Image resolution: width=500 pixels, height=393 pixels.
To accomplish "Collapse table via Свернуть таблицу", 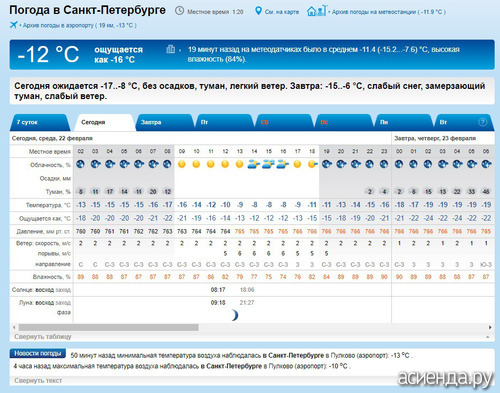I will coord(43,337).
